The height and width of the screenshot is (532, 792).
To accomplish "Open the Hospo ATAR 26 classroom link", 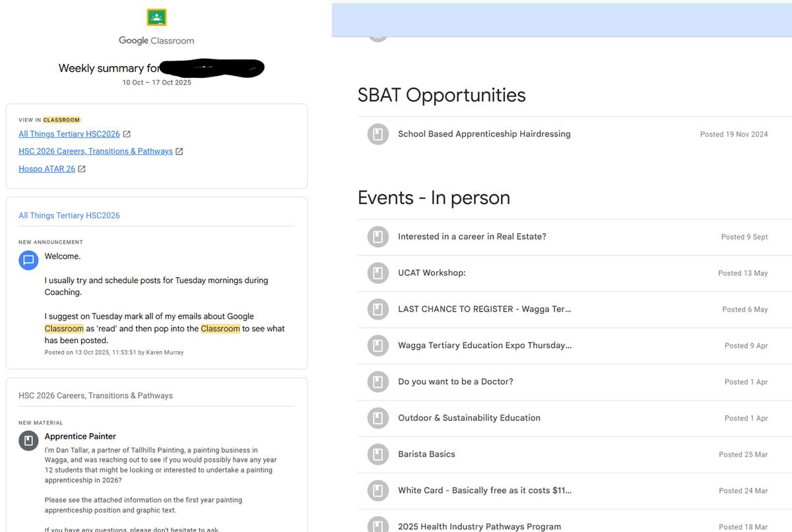I will pyautogui.click(x=47, y=169).
